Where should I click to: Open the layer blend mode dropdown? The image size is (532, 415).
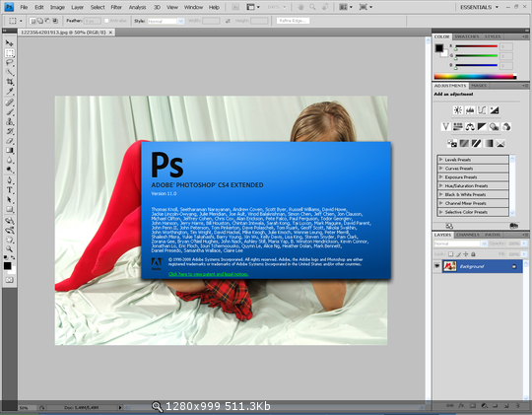click(460, 243)
